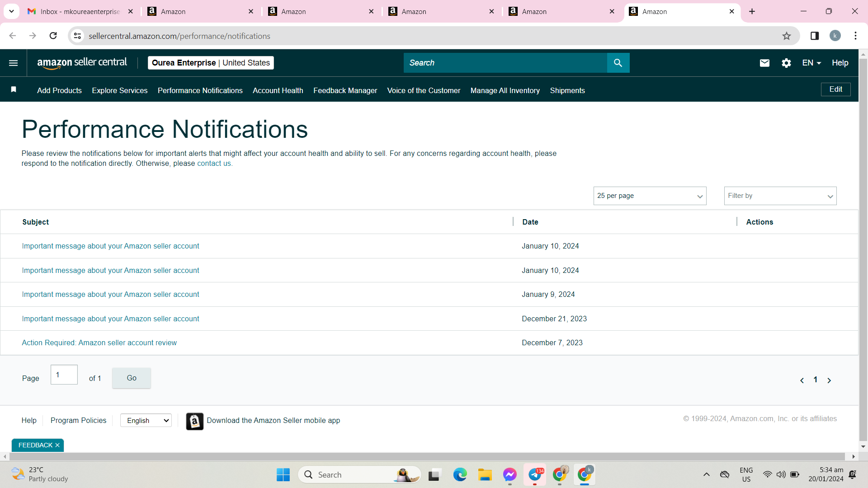Open the Help link in the header
Screen dimensions: 868x488
tap(840, 63)
